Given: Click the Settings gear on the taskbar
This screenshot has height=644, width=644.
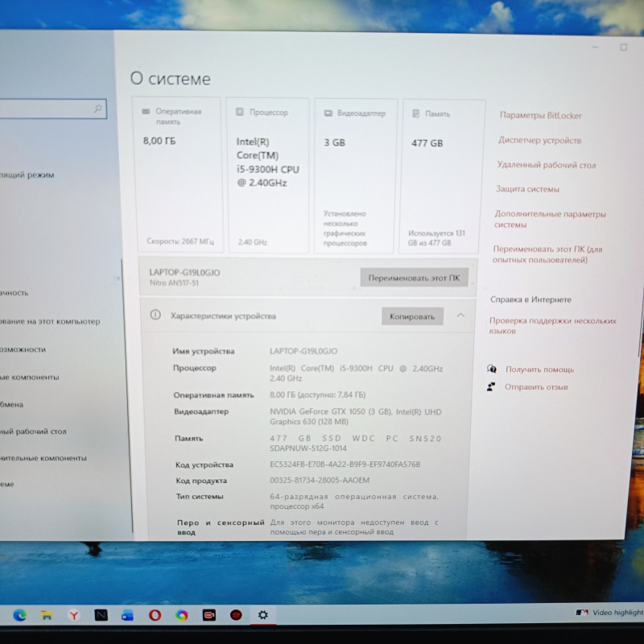Looking at the screenshot, I should pos(263,615).
